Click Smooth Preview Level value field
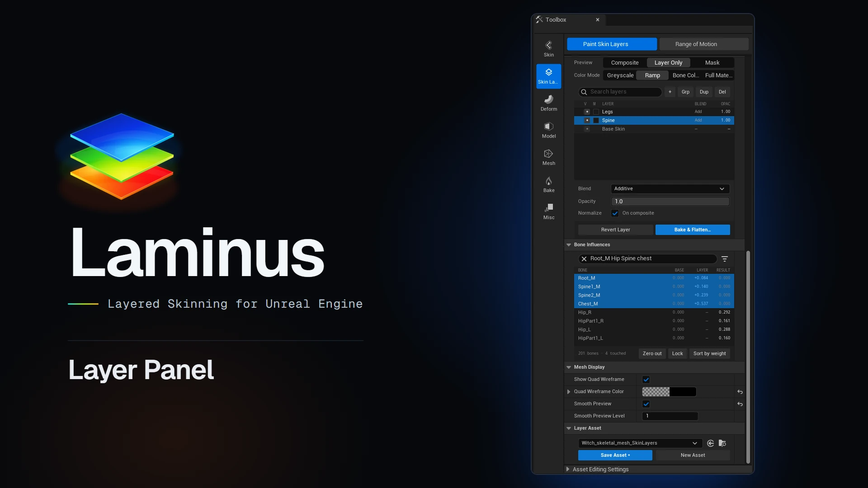Image resolution: width=868 pixels, height=488 pixels. click(x=670, y=416)
